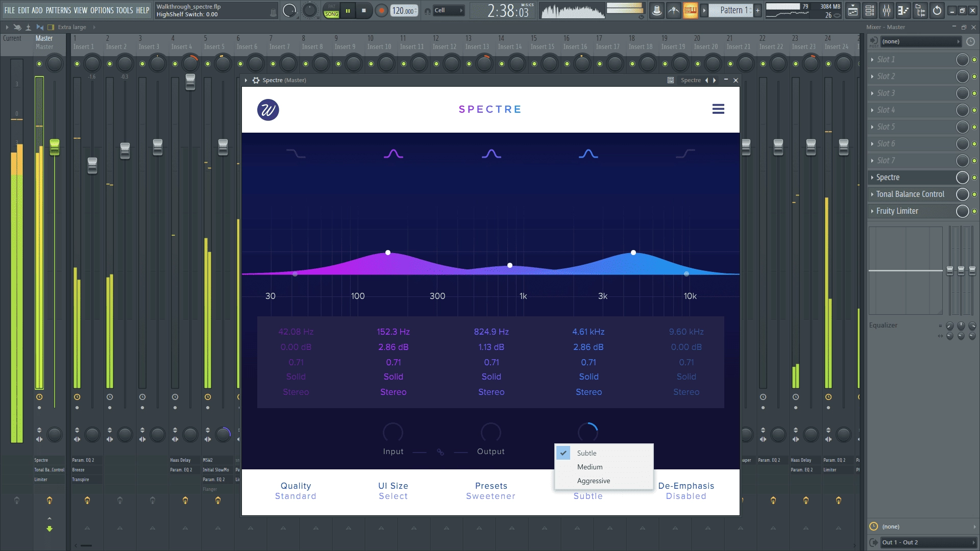Viewport: 980px width, 551px height.
Task: Open the TOOLS menu
Action: click(x=124, y=10)
